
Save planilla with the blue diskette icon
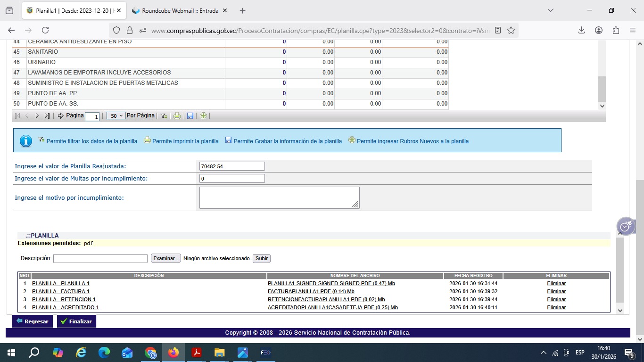click(x=190, y=116)
